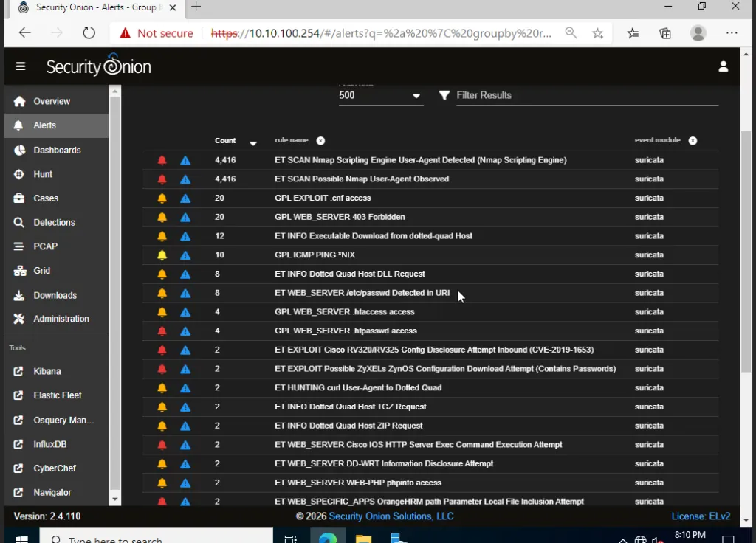The height and width of the screenshot is (543, 756).
Task: Open the Security Onion hamburger menu
Action: pos(20,66)
